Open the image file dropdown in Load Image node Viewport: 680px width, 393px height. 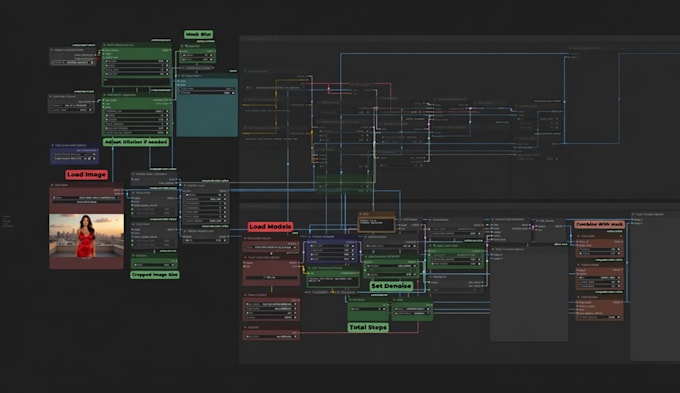(x=86, y=197)
